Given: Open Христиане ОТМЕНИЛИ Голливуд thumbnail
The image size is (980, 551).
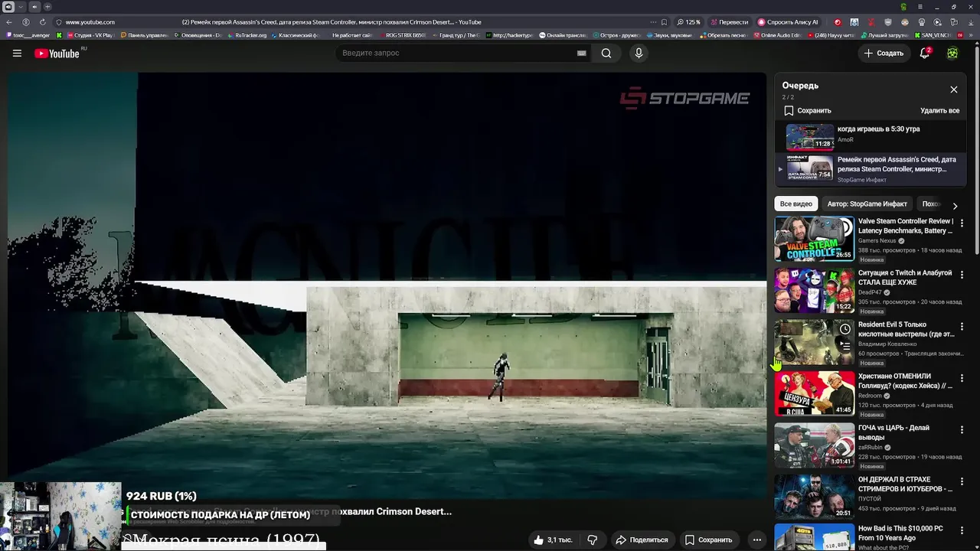Looking at the screenshot, I should coord(814,393).
